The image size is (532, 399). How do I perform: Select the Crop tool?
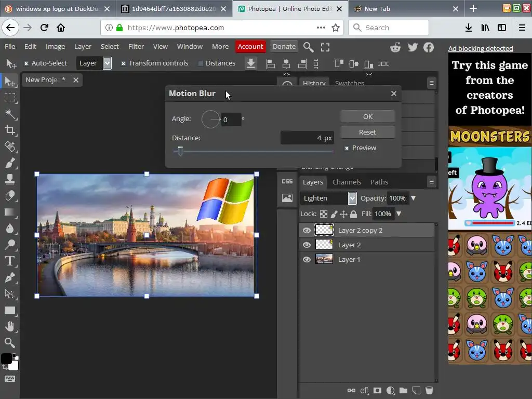[x=10, y=130]
